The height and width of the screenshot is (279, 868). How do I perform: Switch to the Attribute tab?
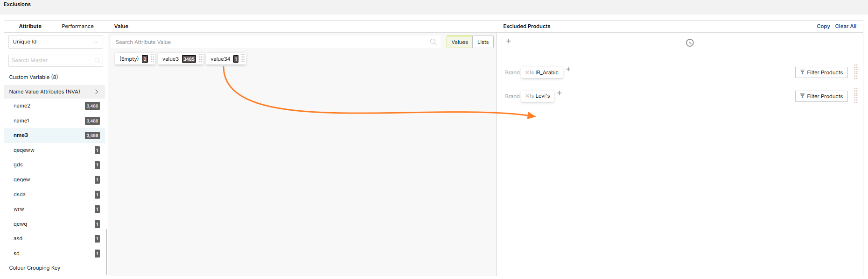30,26
